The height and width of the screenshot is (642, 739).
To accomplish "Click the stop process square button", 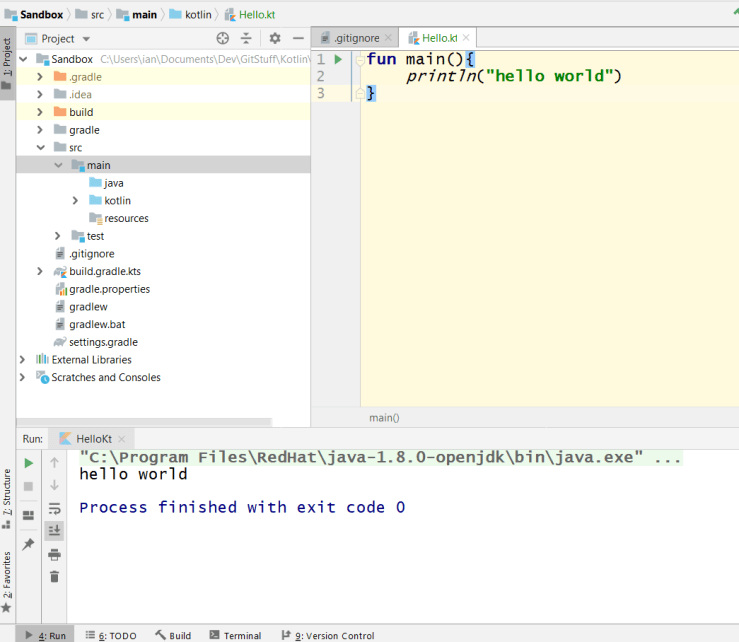I will pyautogui.click(x=28, y=486).
